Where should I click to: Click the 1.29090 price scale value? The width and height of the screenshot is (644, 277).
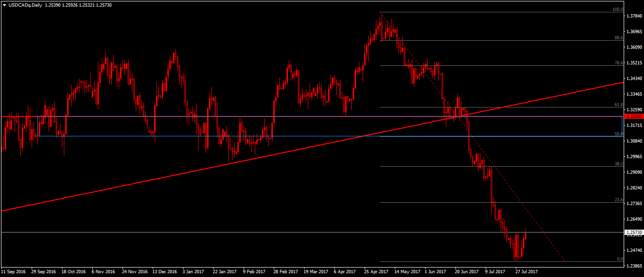pos(634,172)
